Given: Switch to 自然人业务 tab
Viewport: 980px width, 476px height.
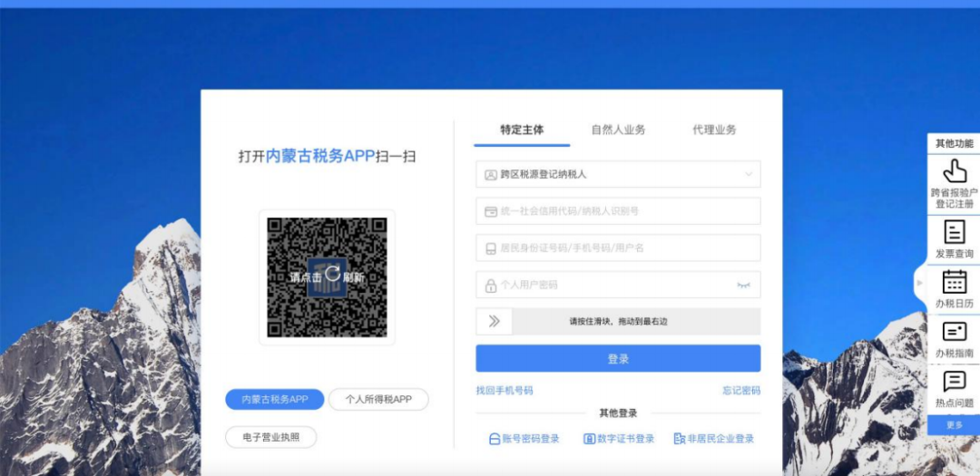Looking at the screenshot, I should 618,130.
